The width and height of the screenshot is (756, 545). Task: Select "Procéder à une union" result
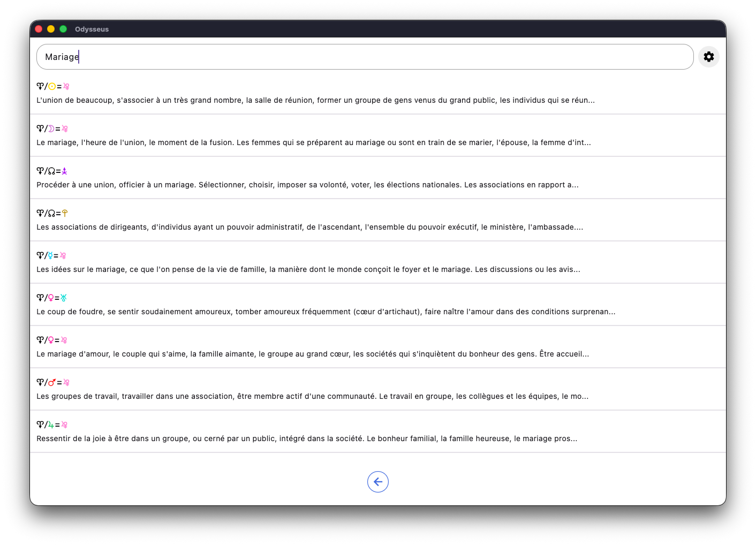307,185
